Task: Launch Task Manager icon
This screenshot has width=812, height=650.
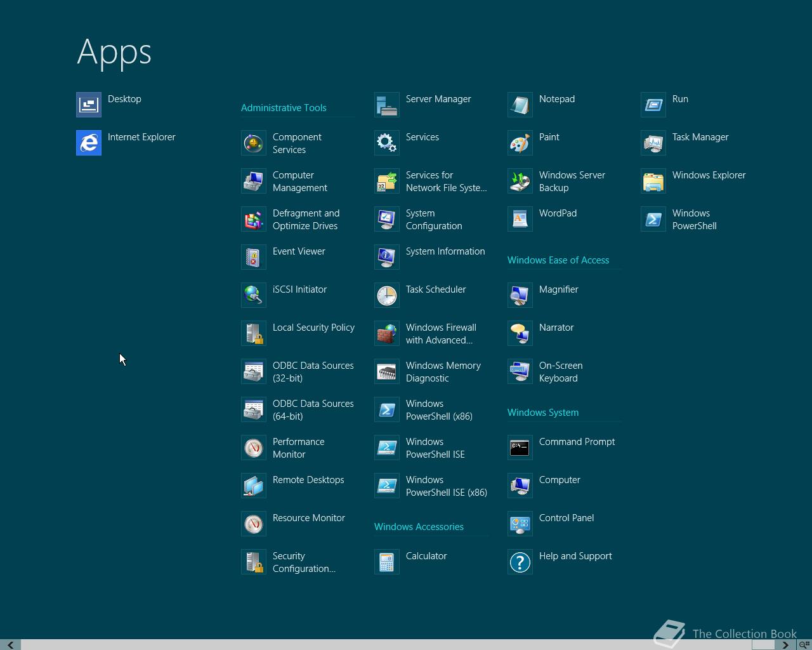Action: tap(653, 143)
